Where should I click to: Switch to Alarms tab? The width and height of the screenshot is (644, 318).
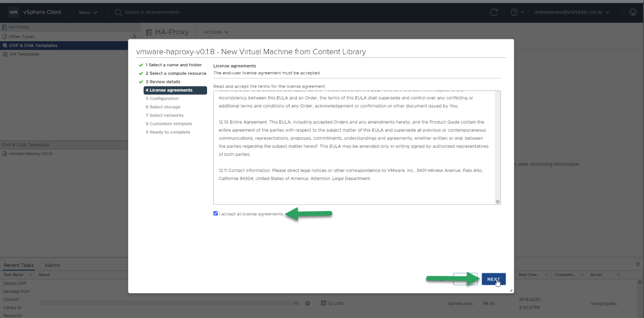tap(52, 265)
